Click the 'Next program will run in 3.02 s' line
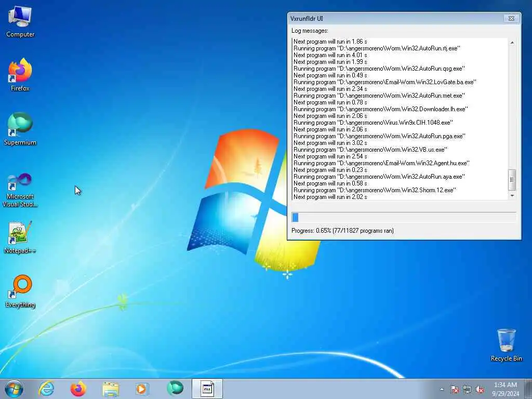This screenshot has width=532, height=399. [x=330, y=143]
